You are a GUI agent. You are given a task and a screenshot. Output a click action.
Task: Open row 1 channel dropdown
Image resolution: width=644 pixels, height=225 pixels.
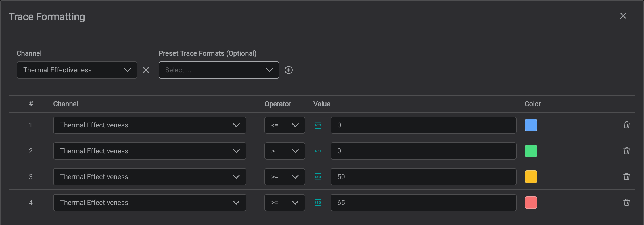pos(150,125)
